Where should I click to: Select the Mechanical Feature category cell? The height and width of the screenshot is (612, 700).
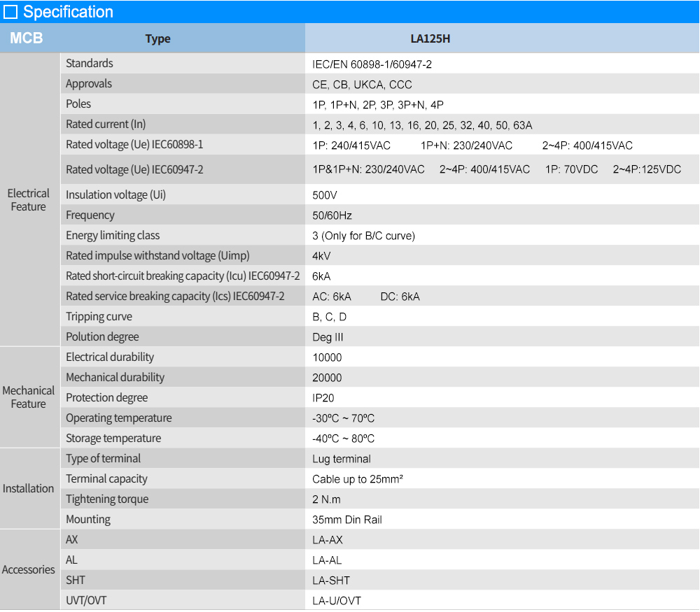29,397
